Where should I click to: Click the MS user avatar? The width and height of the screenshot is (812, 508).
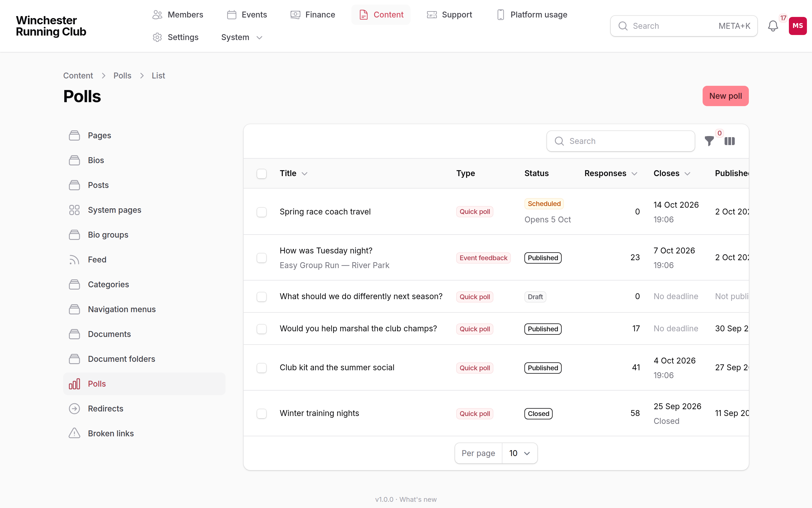click(798, 26)
